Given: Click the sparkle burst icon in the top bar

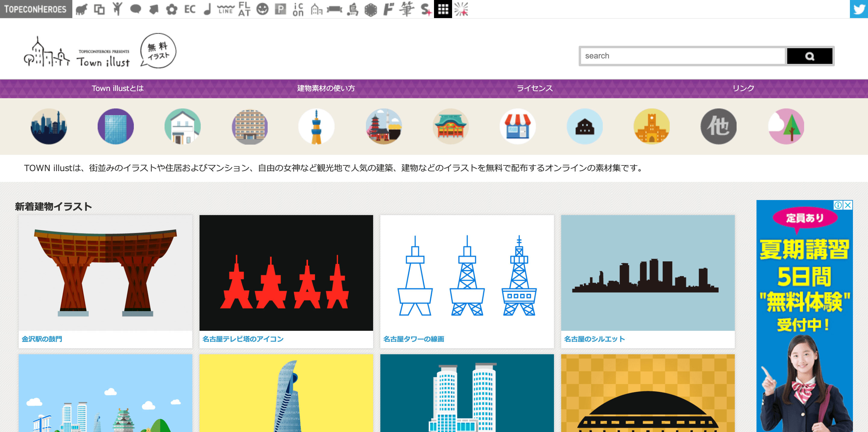Looking at the screenshot, I should [461, 9].
